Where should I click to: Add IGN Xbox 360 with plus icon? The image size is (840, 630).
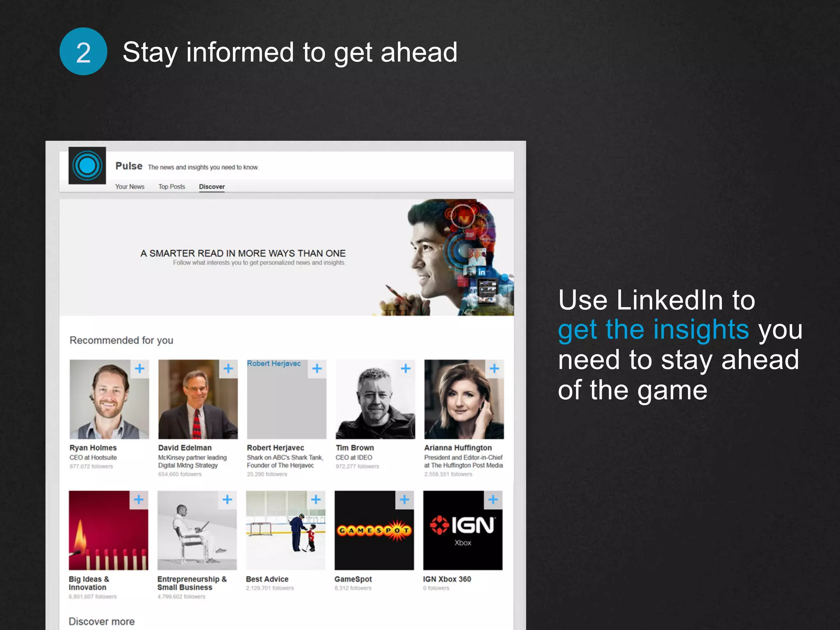(x=493, y=500)
